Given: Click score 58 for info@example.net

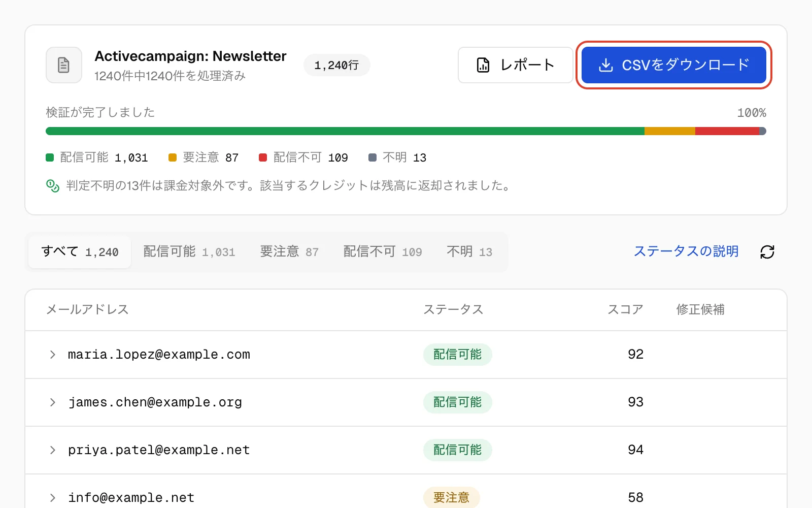Looking at the screenshot, I should point(635,497).
